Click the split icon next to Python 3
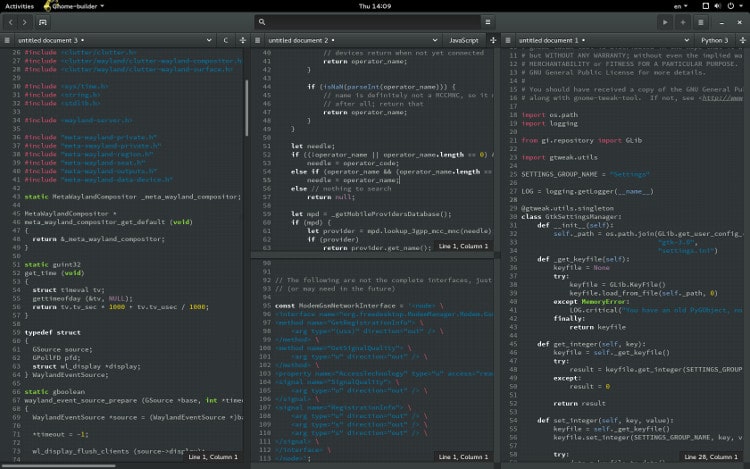750x469 pixels. tap(742, 40)
